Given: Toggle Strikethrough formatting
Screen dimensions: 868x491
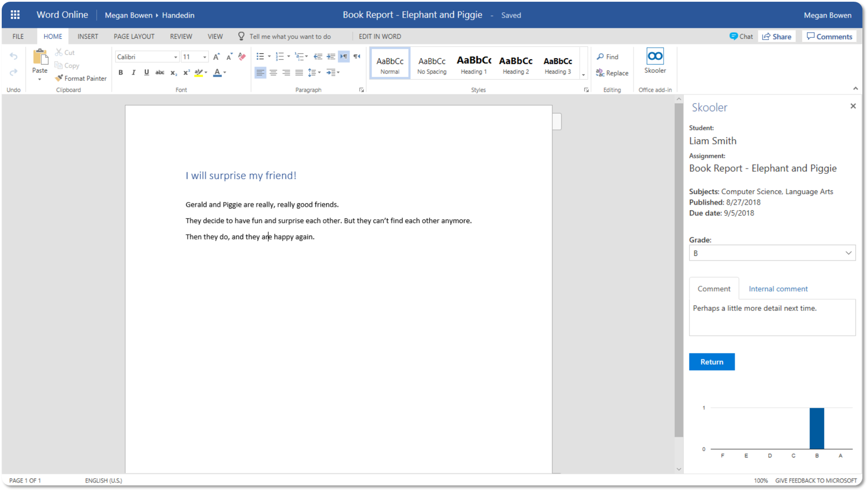Looking at the screenshot, I should point(160,73).
